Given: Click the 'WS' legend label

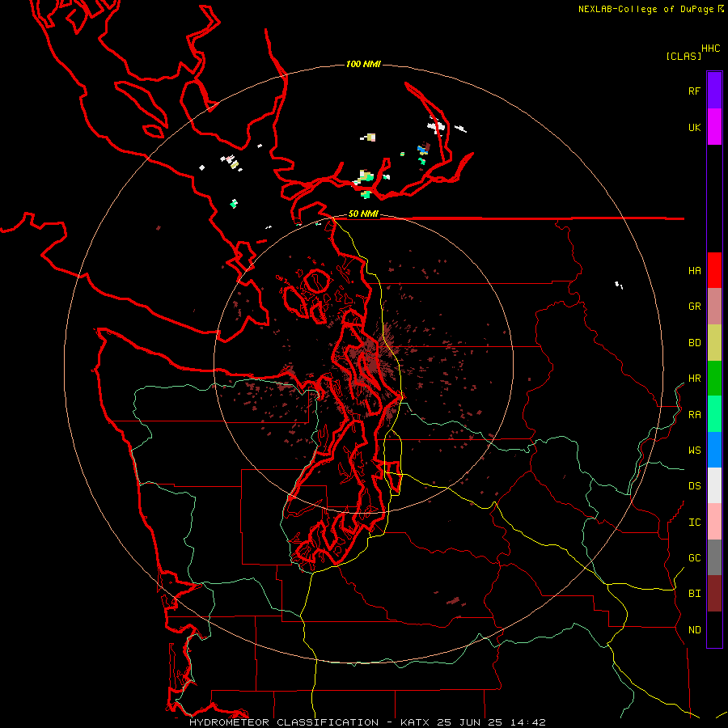Looking at the screenshot, I should 695,451.
